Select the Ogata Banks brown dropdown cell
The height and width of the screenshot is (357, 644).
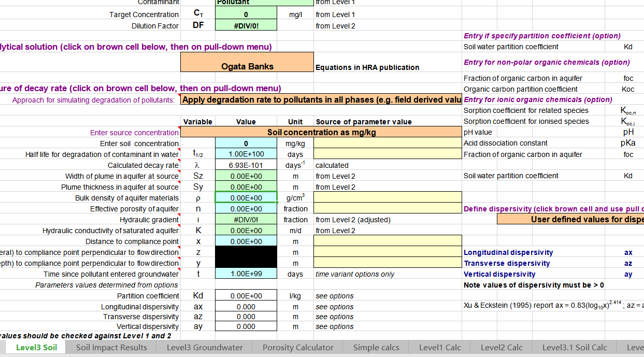point(247,62)
